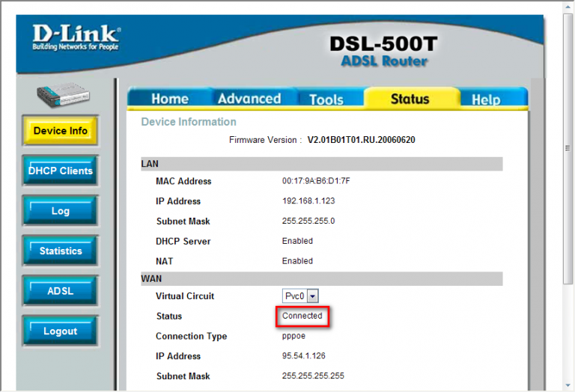
Task: Click the Device Information heading
Action: tap(189, 122)
